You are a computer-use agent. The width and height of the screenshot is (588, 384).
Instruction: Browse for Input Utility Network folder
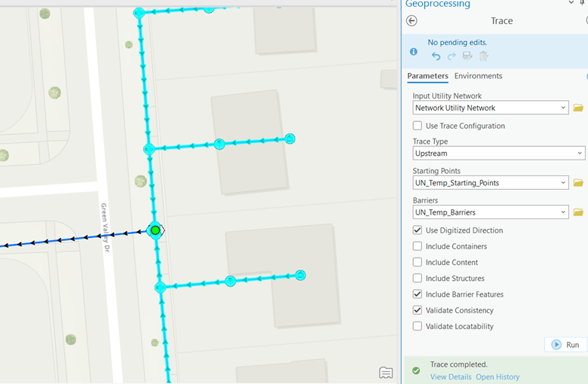pos(578,108)
